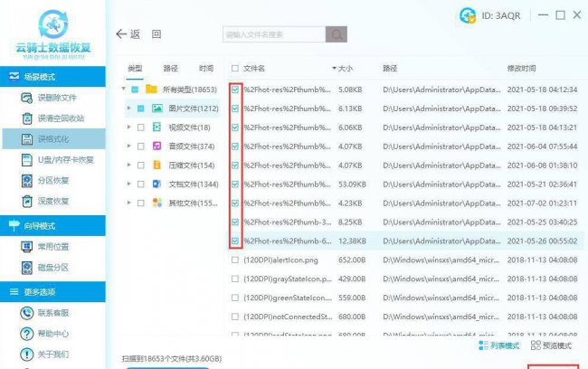Select the 路径 tab
The image size is (588, 369).
[x=171, y=68]
